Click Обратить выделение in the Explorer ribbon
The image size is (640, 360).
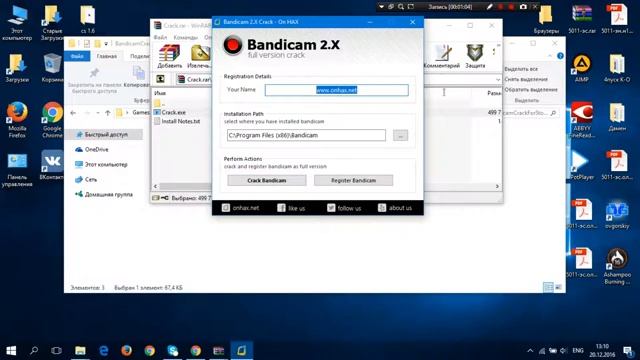[x=531, y=89]
